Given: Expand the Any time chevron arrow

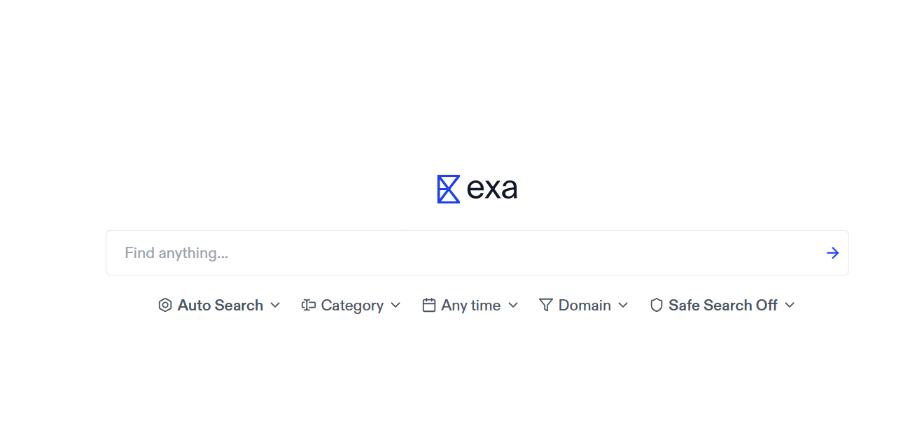Looking at the screenshot, I should (x=513, y=305).
